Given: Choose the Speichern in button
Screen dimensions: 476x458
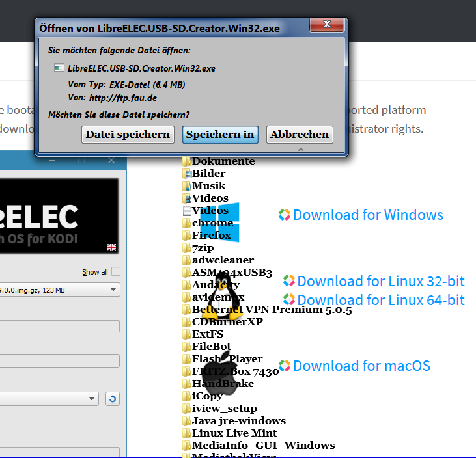Looking at the screenshot, I should point(220,135).
